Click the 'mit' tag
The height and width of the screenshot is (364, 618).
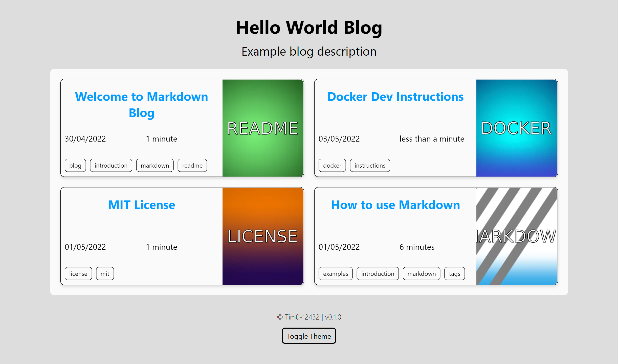105,274
